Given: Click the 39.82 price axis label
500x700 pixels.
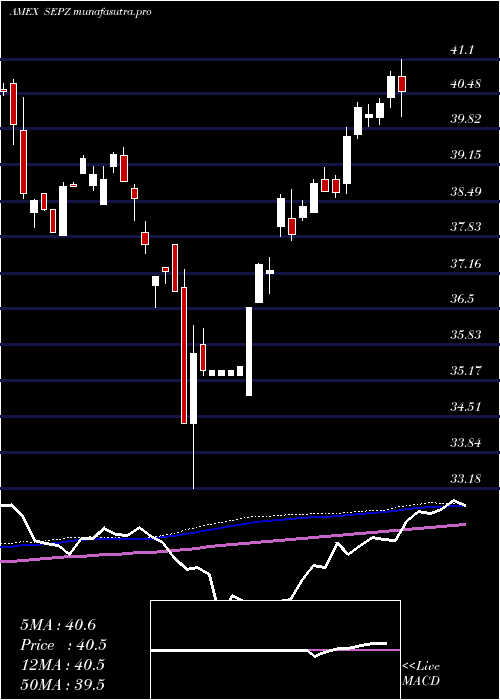Looking at the screenshot, I should pyautogui.click(x=466, y=119).
